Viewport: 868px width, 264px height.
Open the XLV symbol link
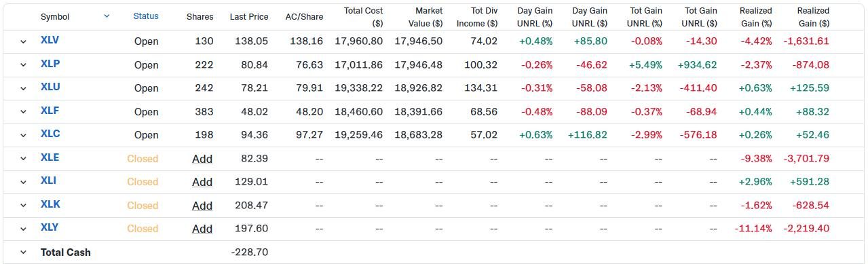tap(50, 40)
